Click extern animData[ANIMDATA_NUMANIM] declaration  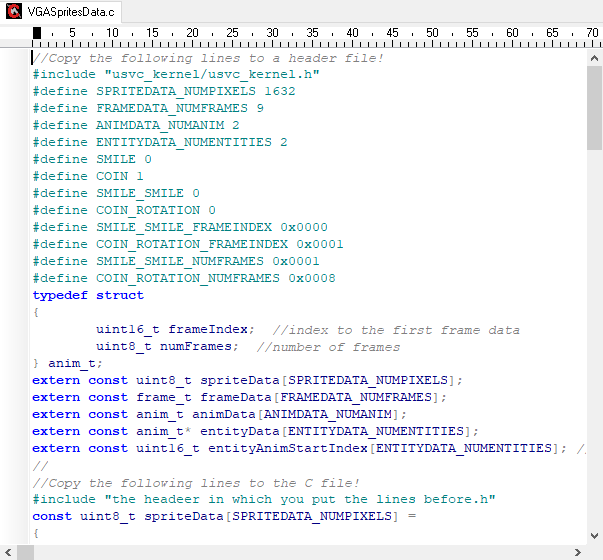coord(219,414)
